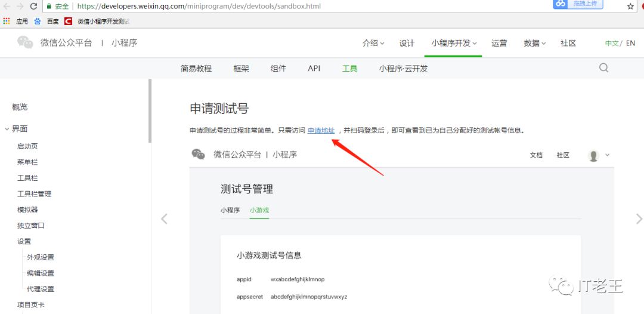Click the appsecret value text
This screenshot has width=644, height=314.
coord(309,297)
